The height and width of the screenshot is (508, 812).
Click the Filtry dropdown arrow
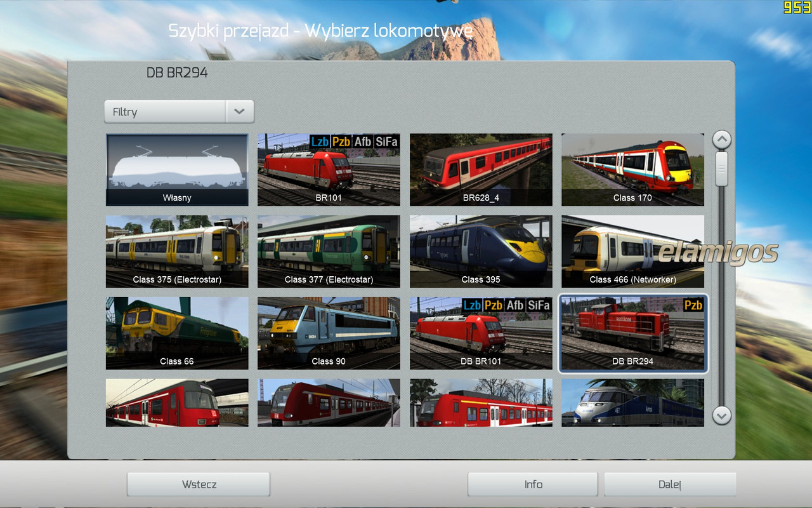[239, 112]
